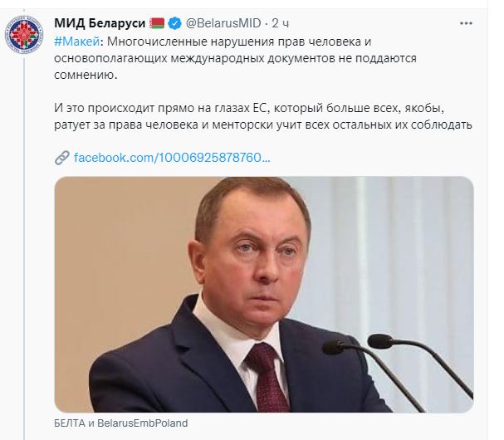Open the МИД Беларуси display name
This screenshot has height=440, width=504.
(99, 21)
